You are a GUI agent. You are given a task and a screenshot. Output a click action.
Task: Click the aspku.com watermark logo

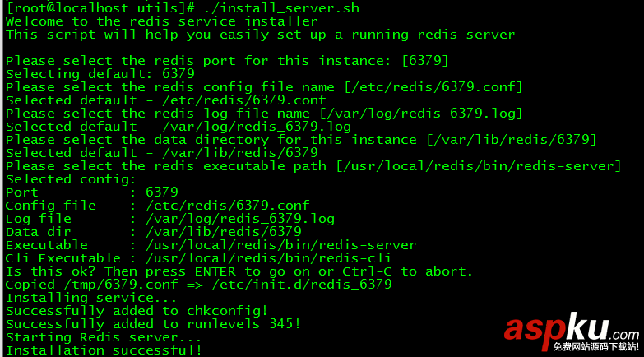click(572, 331)
